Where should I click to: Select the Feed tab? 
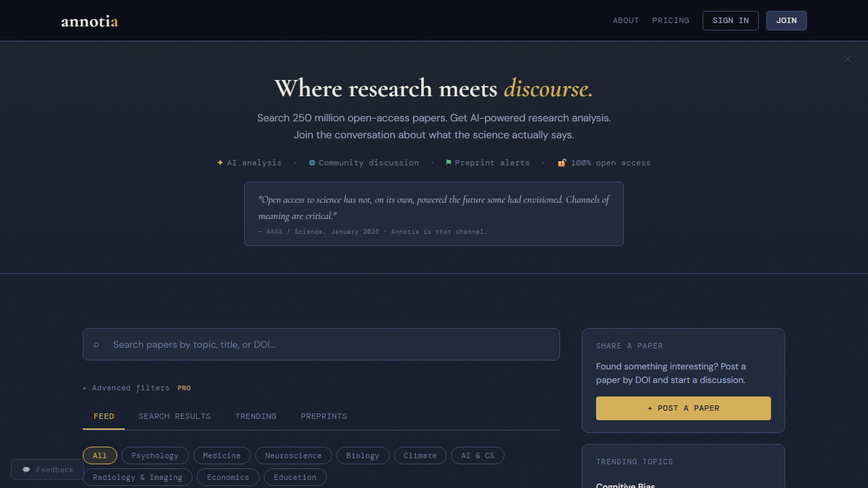pos(104,416)
